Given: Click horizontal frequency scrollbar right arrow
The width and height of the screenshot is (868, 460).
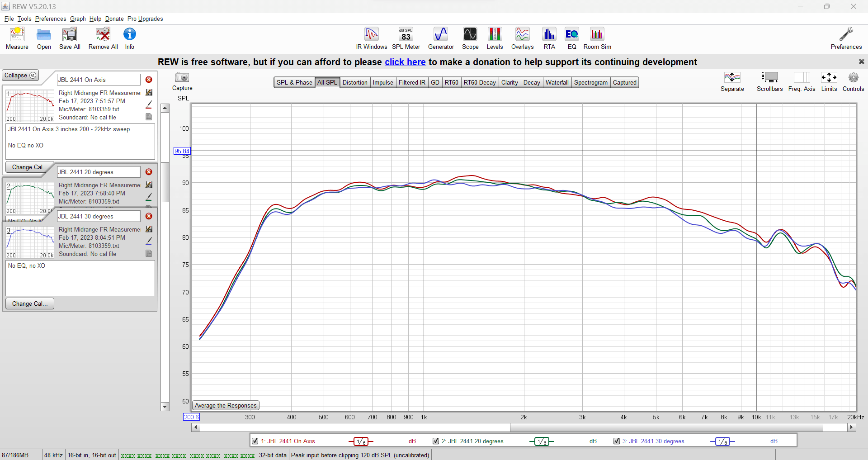Looking at the screenshot, I should pyautogui.click(x=852, y=427).
